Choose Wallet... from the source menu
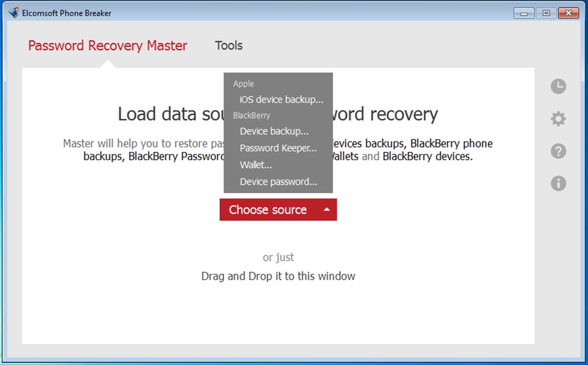Viewport: 588px width, 365px height. tap(256, 165)
